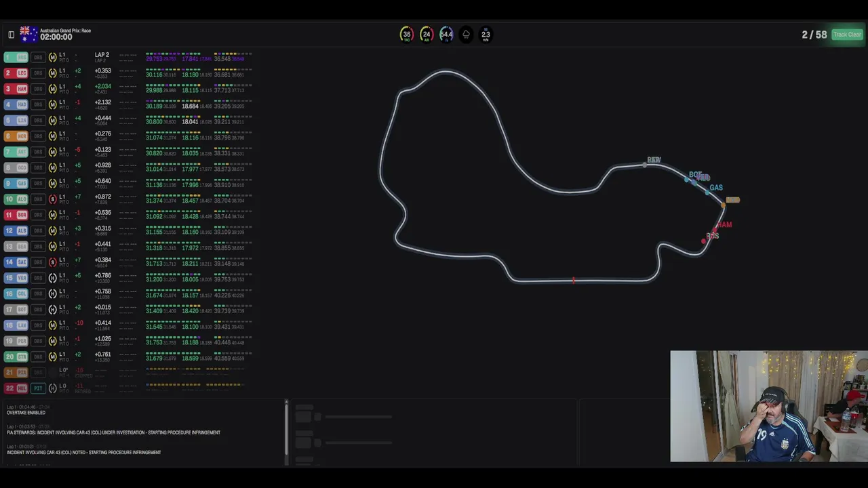
Task: Select driver badge 4 HAD
Action: click(x=16, y=104)
